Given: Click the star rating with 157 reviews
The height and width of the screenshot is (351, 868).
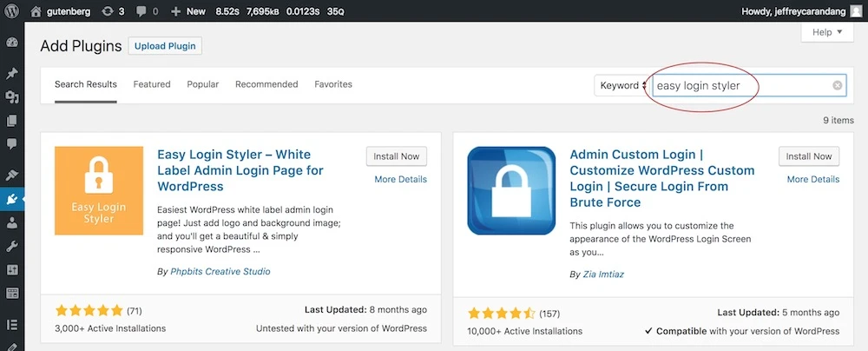Looking at the screenshot, I should click(502, 314).
